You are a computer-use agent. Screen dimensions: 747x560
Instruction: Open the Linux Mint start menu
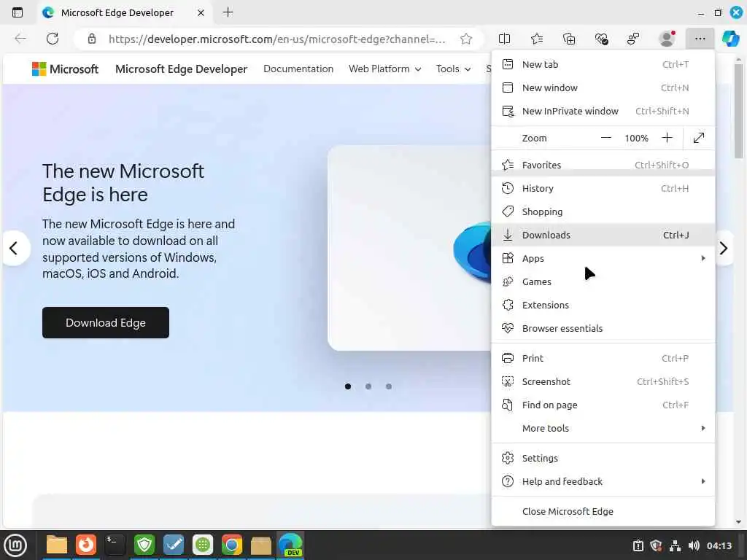coord(15,545)
